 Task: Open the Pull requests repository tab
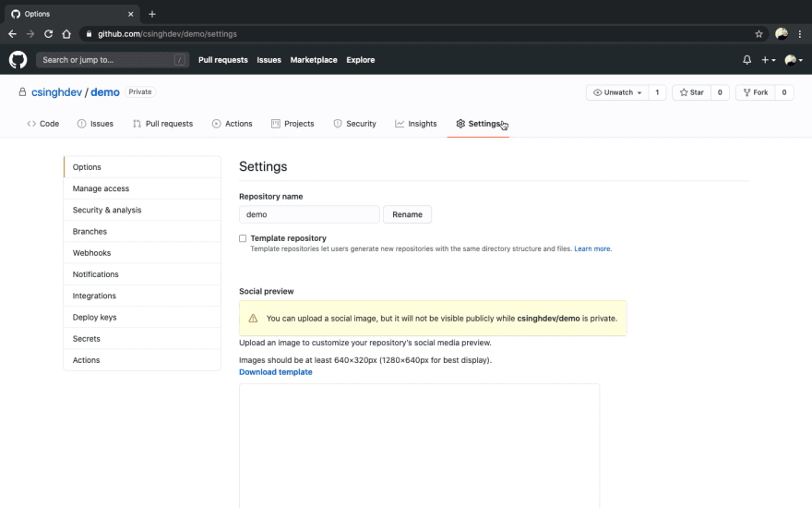coord(162,124)
